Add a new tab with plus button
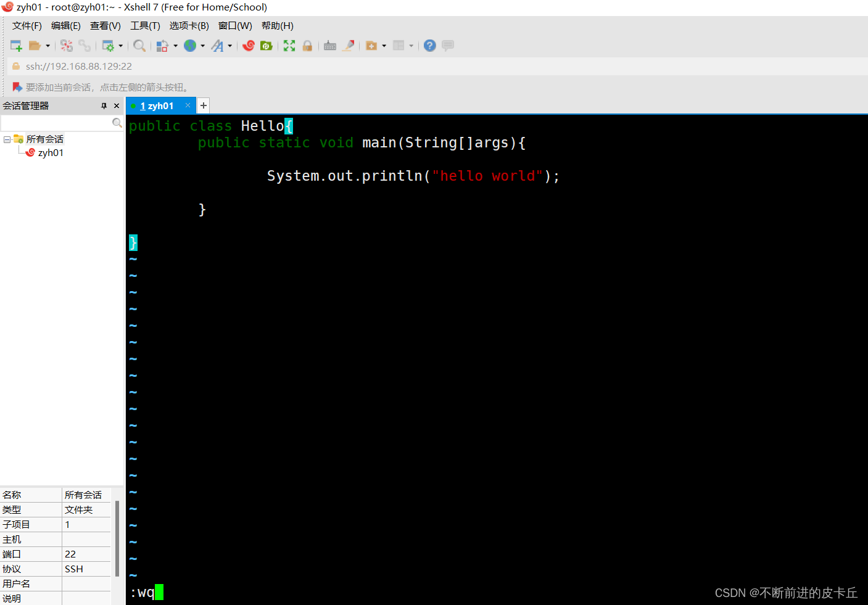This screenshot has width=868, height=605. click(204, 105)
